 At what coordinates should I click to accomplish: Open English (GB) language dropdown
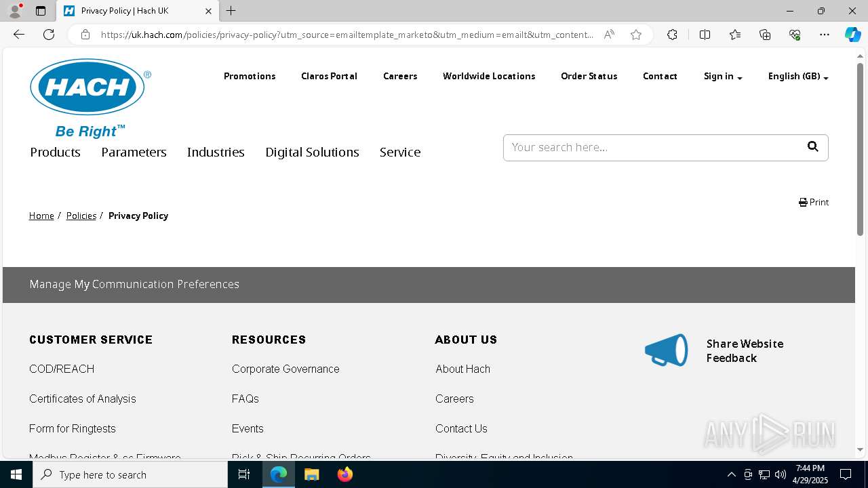[798, 77]
